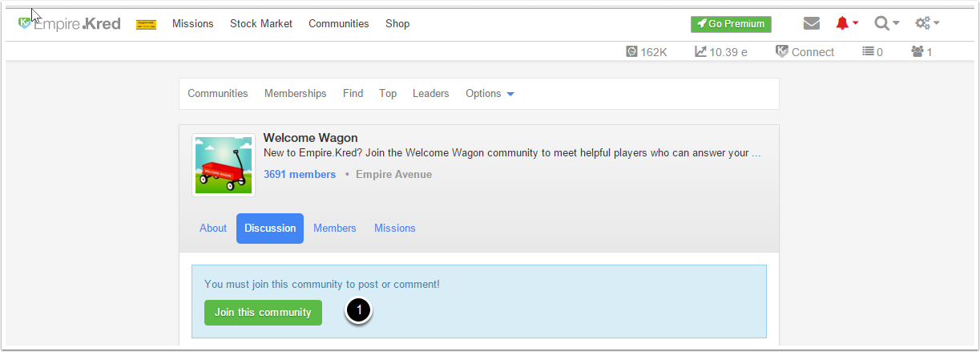Click the Welcome Wagon title
The width and height of the screenshot is (980, 352).
point(311,138)
